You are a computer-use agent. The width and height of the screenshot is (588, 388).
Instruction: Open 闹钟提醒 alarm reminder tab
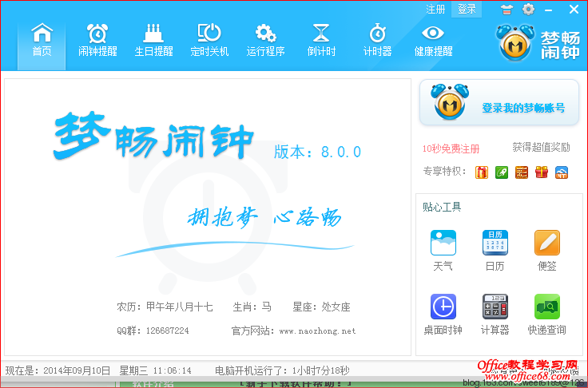pyautogui.click(x=97, y=41)
